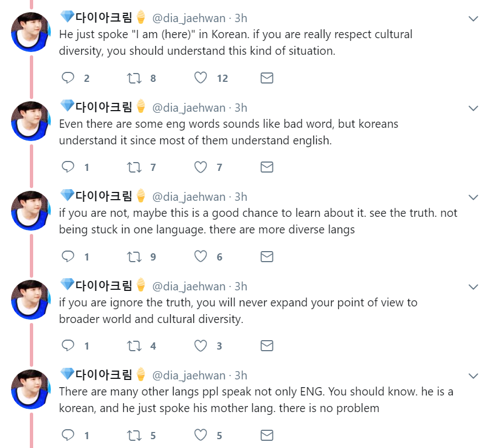This screenshot has height=448, width=493.
Task: Reply to the "I am (here)" tweet
Action: click(x=68, y=78)
